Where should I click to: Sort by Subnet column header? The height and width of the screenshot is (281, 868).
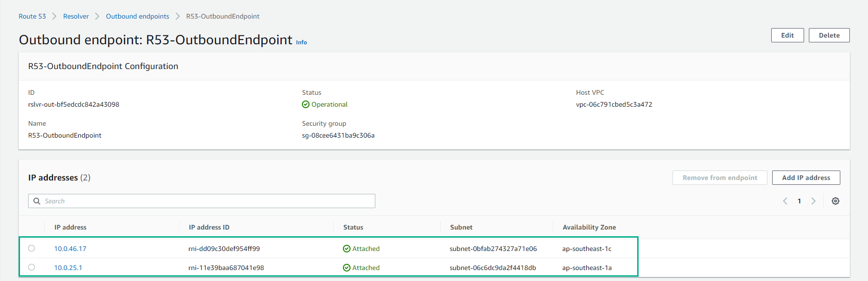click(461, 227)
